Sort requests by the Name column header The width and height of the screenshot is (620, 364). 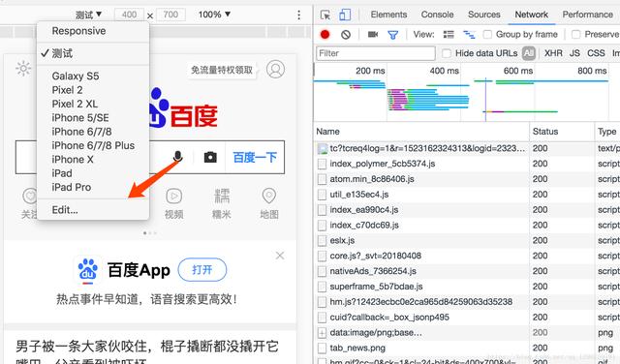click(x=421, y=132)
